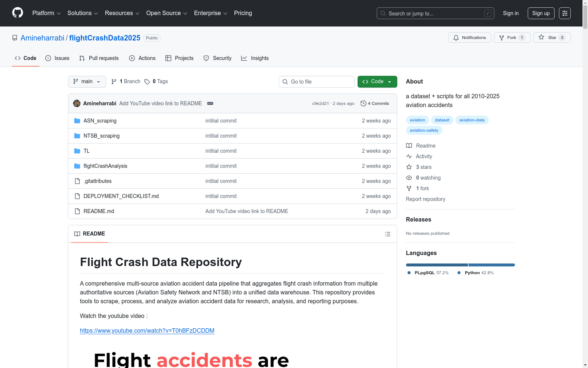Focus the Search or jump to field
Viewport: 588px width, 368px height.
click(x=435, y=13)
